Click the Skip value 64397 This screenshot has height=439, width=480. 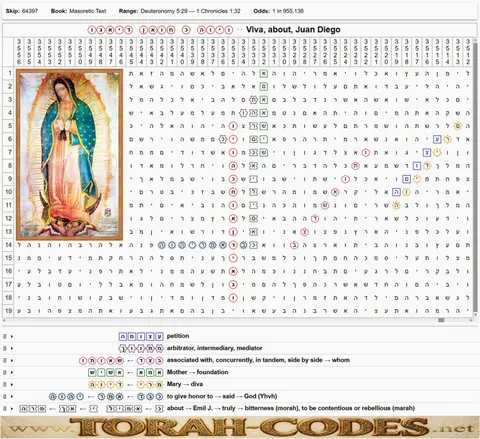pos(30,11)
